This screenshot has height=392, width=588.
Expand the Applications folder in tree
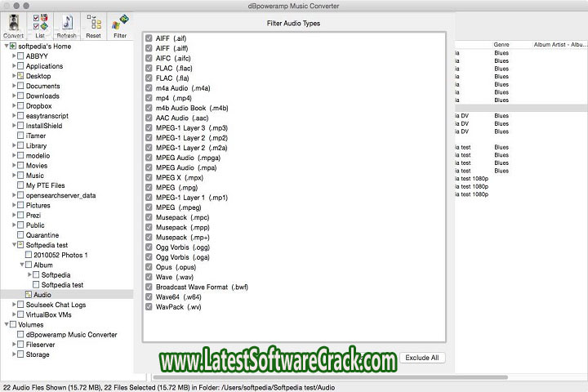point(12,66)
